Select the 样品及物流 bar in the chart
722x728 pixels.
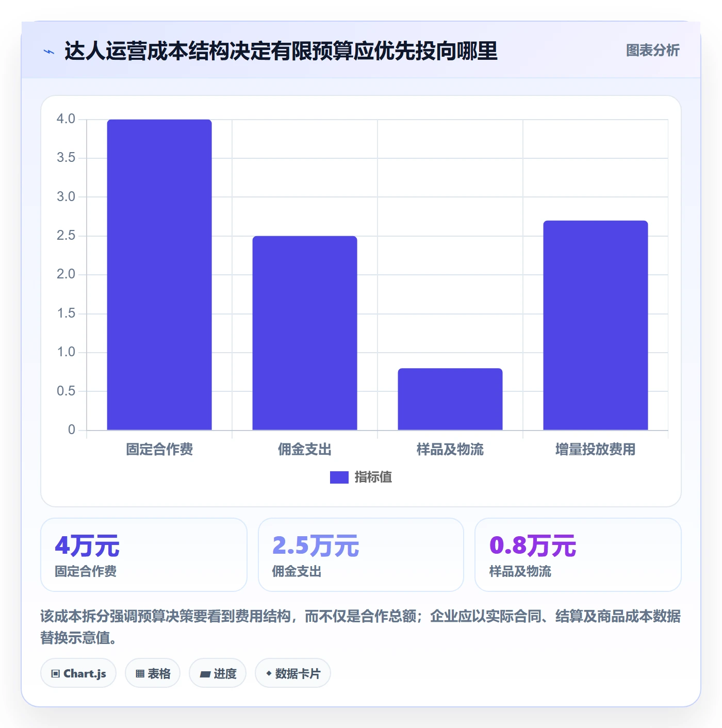click(x=450, y=399)
